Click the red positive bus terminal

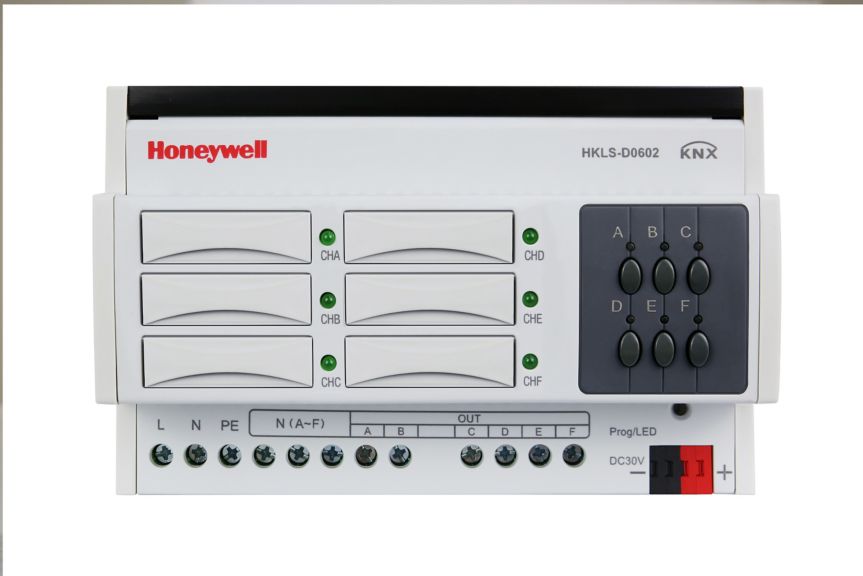click(x=697, y=469)
